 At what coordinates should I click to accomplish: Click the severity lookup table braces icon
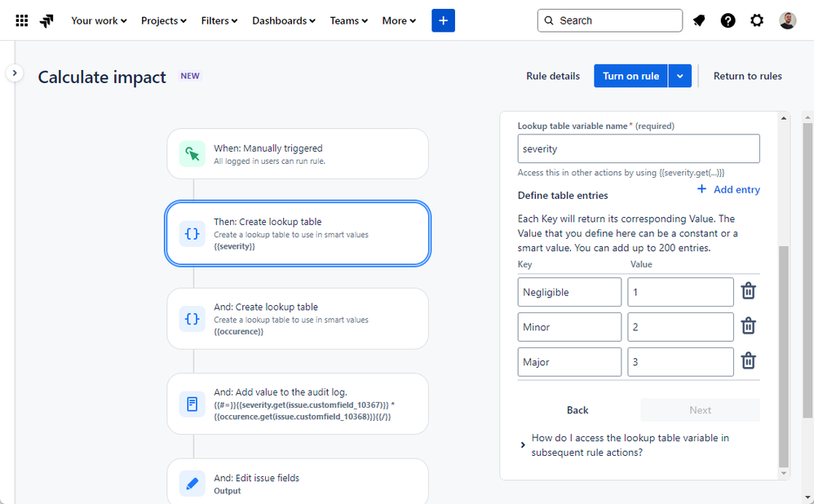pyautogui.click(x=192, y=233)
